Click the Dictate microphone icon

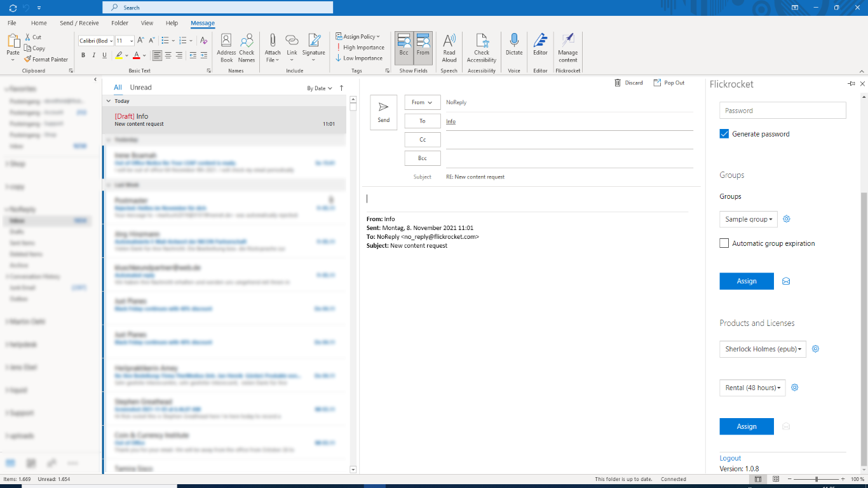pos(514,42)
